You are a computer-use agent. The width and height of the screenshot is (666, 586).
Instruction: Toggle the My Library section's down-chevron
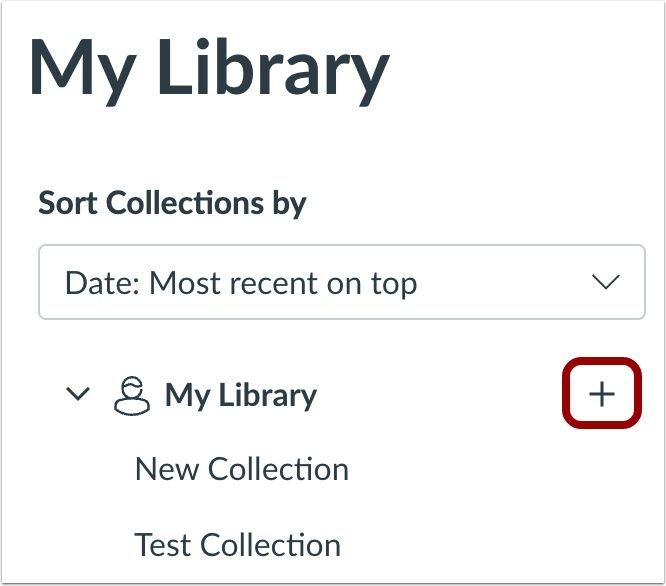coord(78,394)
